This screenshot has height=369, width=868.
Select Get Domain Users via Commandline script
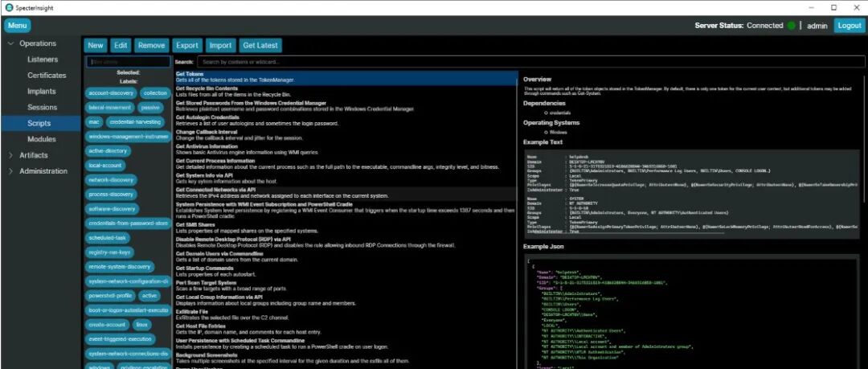346,256
